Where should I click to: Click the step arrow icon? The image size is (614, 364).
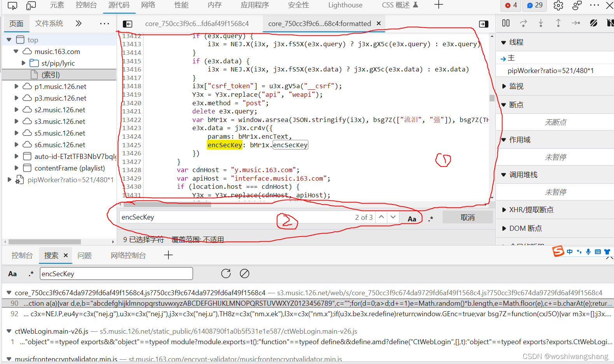tap(576, 23)
